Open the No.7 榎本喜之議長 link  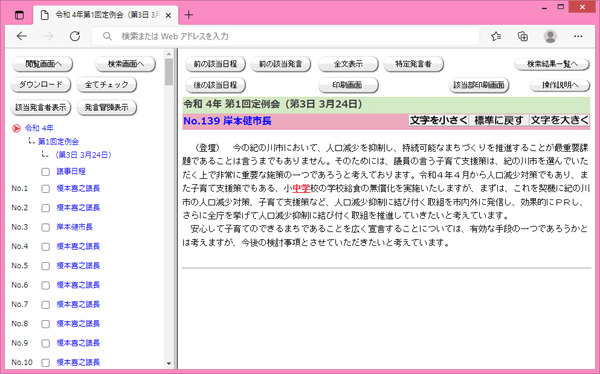[x=78, y=304]
